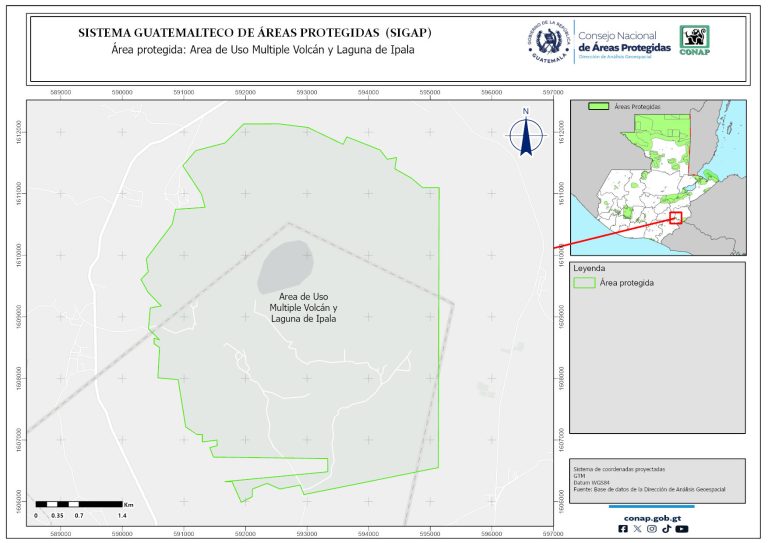The height and width of the screenshot is (543, 768).
Task: Click the CONAP jaguar logo
Action: click(696, 39)
